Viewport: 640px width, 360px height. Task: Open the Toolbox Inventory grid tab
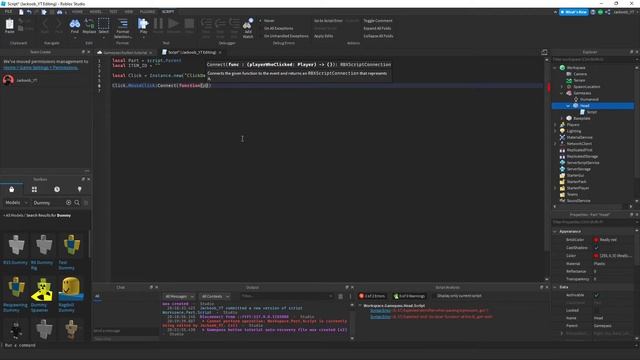point(34,189)
